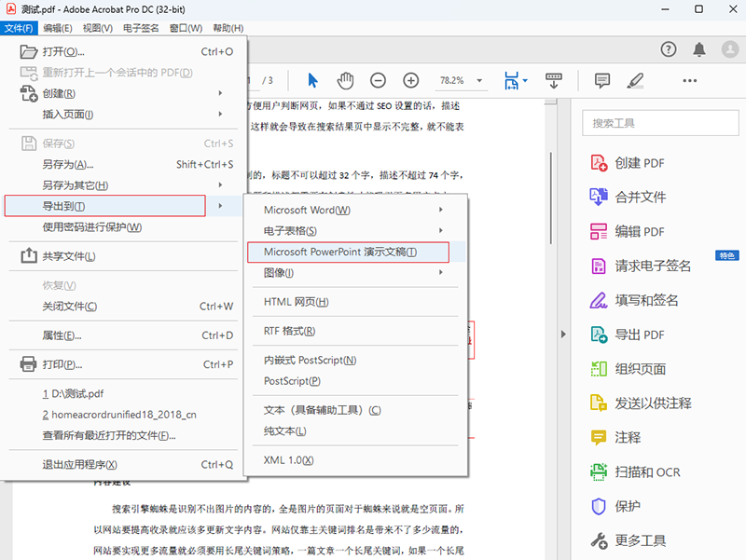Expand the Microsoft Word(W) submenu
Screen dimensions: 746x560
pyautogui.click(x=441, y=210)
